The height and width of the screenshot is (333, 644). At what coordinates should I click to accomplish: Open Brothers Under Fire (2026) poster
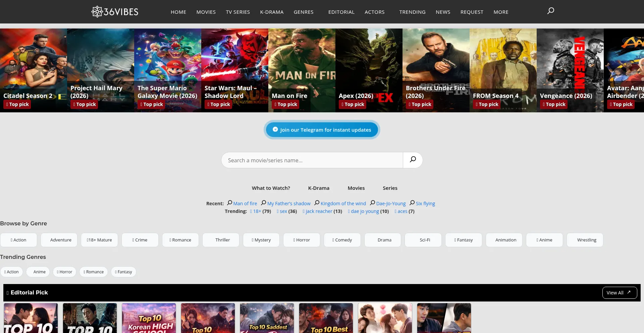[436, 70]
